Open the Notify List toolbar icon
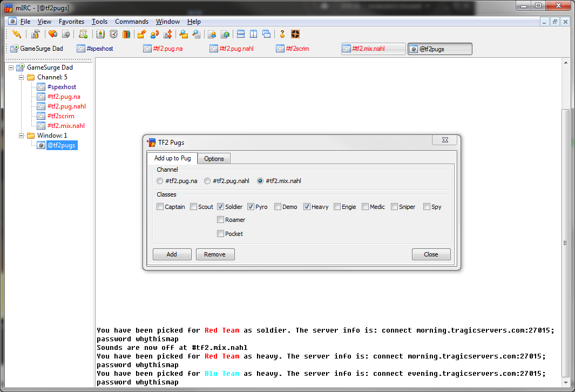575x392 pixels. (212, 34)
